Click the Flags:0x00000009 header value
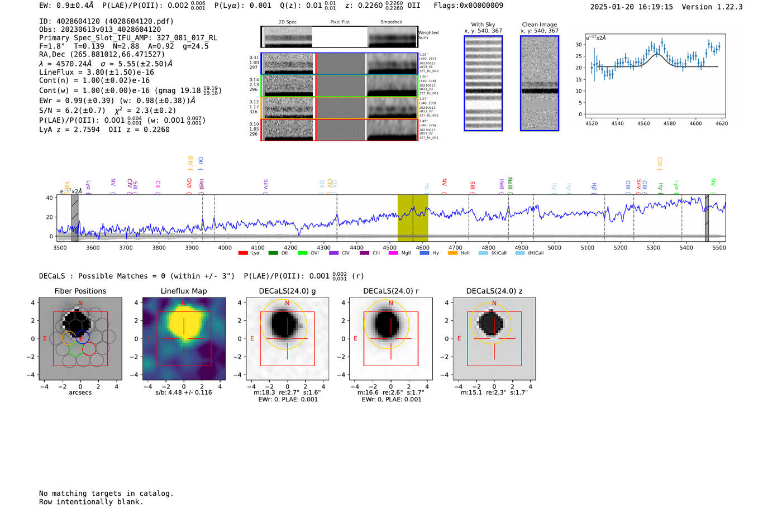782x532 pixels. [468, 6]
